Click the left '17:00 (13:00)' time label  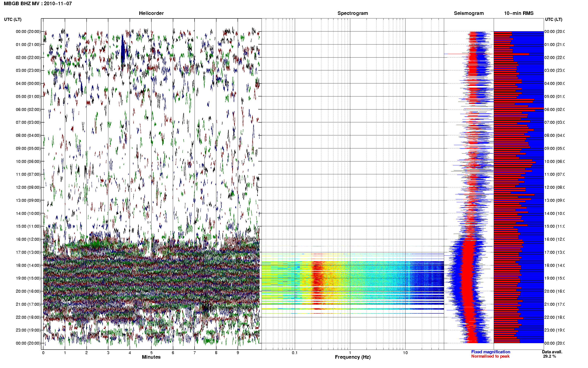(28, 252)
